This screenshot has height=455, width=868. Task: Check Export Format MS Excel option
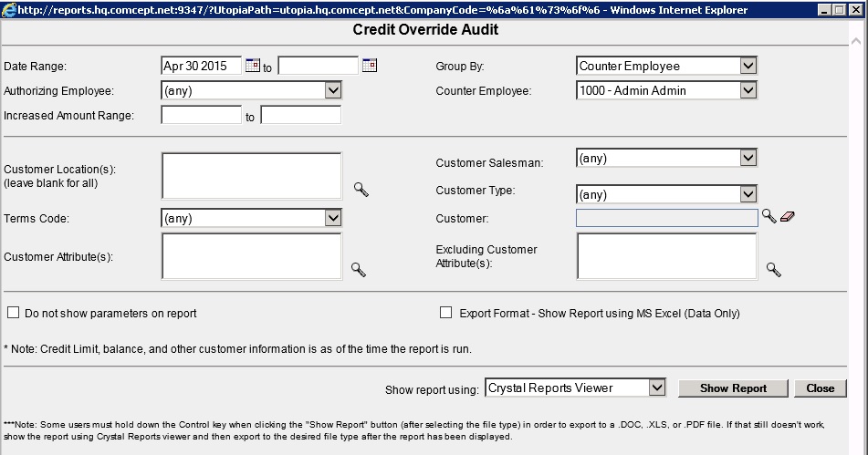[446, 313]
